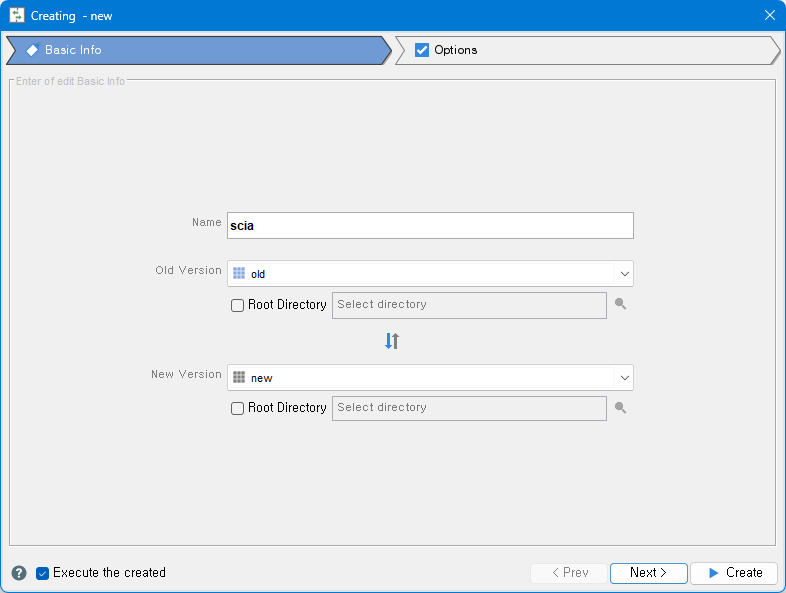The width and height of the screenshot is (786, 593).
Task: Click the Old Version Select directory field
Action: point(468,305)
